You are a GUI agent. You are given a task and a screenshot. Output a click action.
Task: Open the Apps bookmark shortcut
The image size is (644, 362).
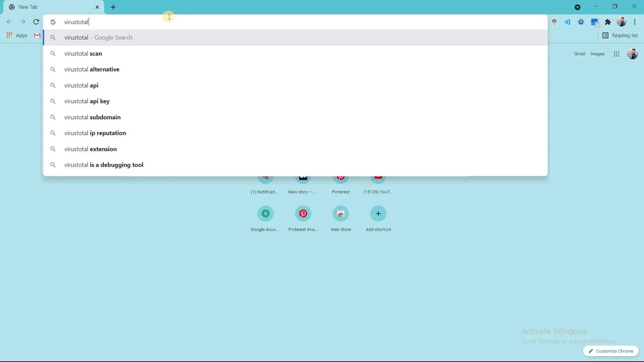coord(17,36)
